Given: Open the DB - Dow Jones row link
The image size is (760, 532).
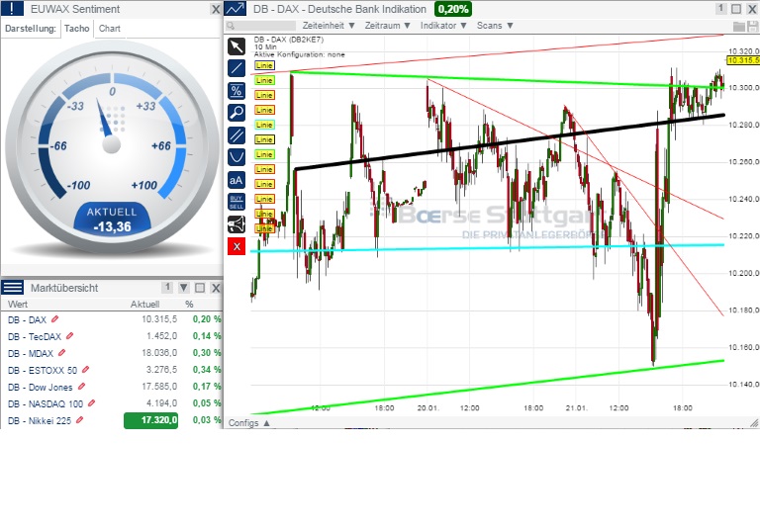Looking at the screenshot, I should (x=41, y=387).
